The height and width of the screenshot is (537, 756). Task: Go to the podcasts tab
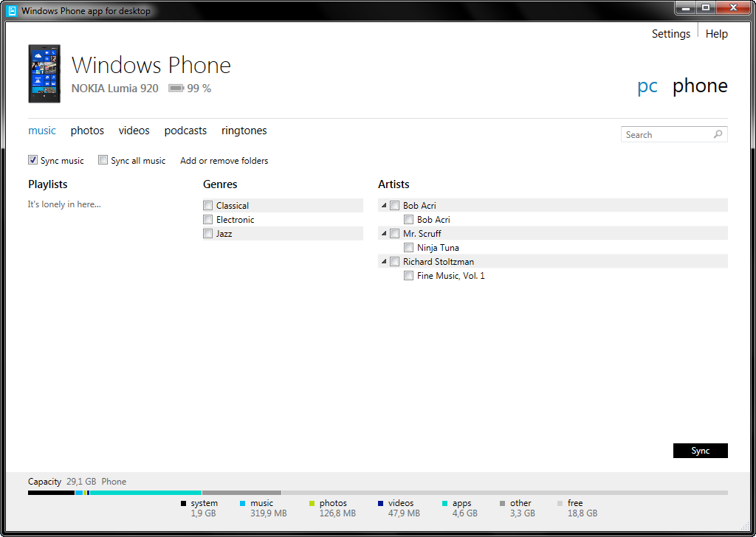185,131
